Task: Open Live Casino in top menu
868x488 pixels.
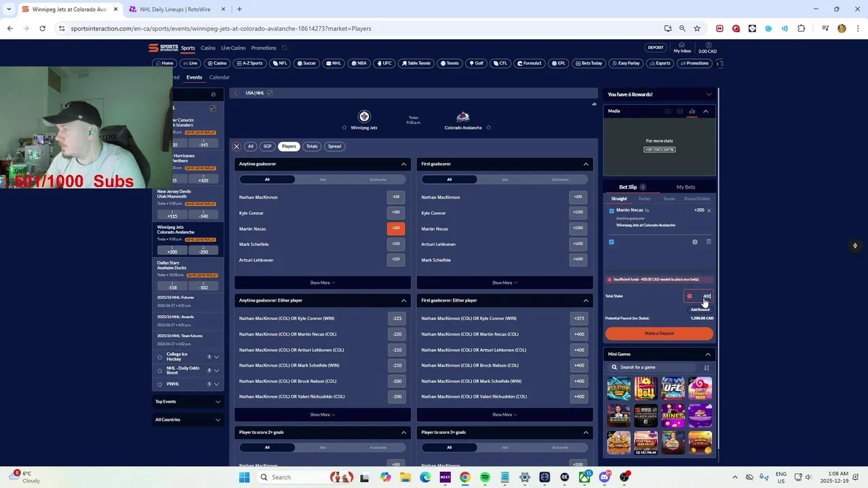Action: (x=233, y=48)
